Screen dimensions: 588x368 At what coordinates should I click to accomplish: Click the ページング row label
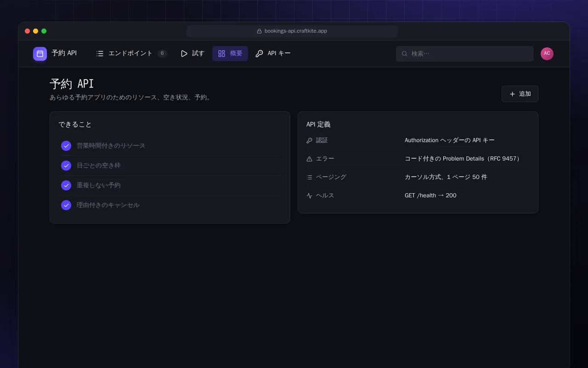pyautogui.click(x=331, y=177)
